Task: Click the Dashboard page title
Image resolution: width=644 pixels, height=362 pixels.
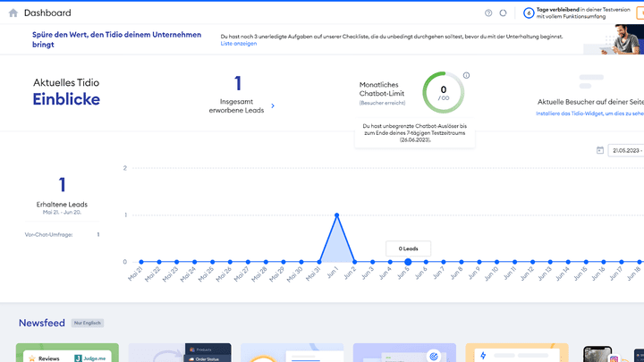Action: pyautogui.click(x=47, y=13)
